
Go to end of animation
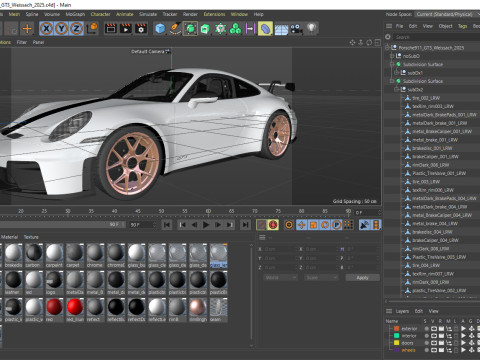coord(245,225)
